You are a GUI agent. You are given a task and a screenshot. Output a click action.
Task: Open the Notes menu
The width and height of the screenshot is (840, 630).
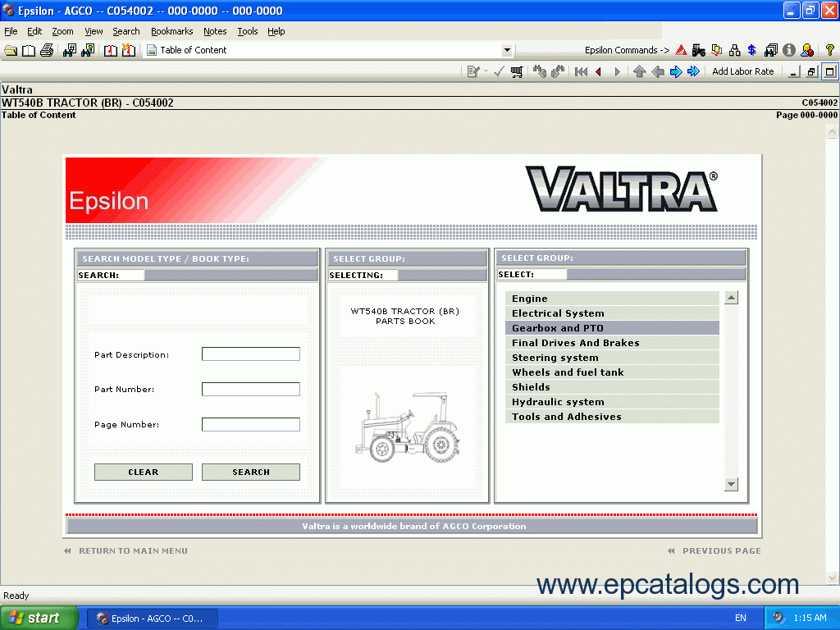tap(215, 31)
